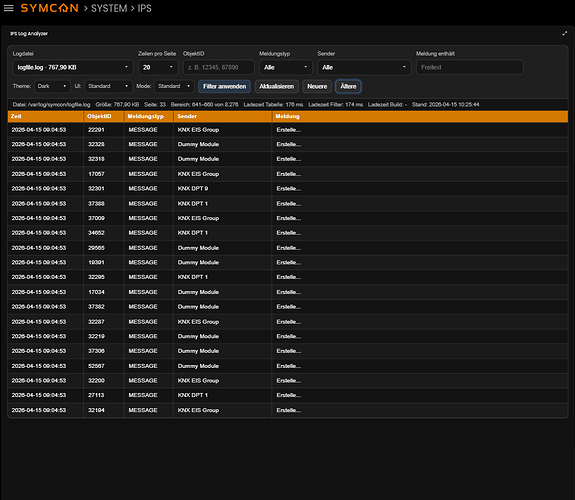Select ObjektID 37382 cell

point(104,307)
